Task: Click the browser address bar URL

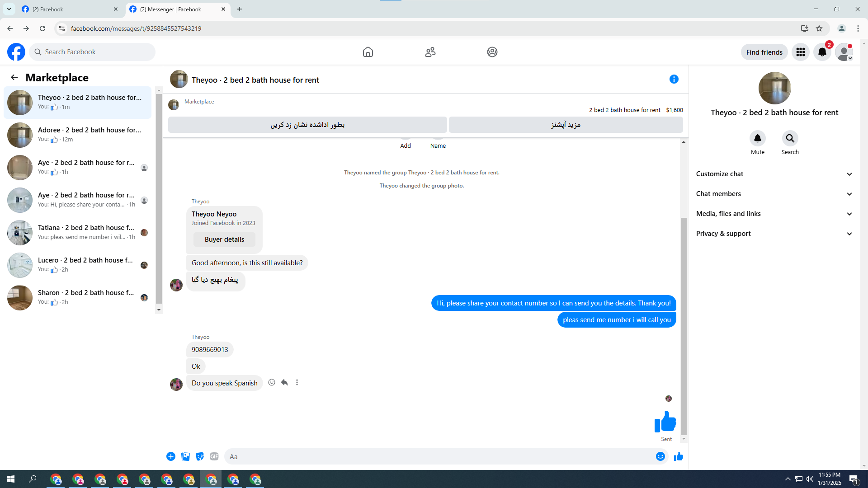Action: pos(136,28)
